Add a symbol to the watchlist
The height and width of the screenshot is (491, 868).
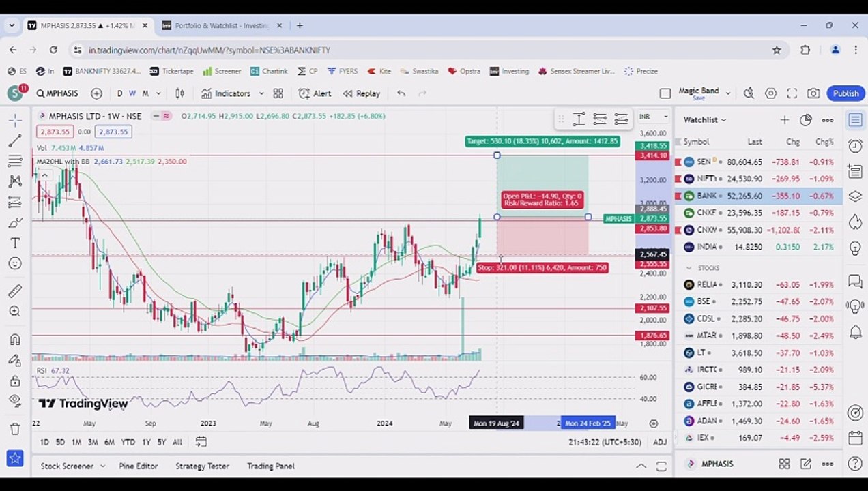click(x=785, y=120)
